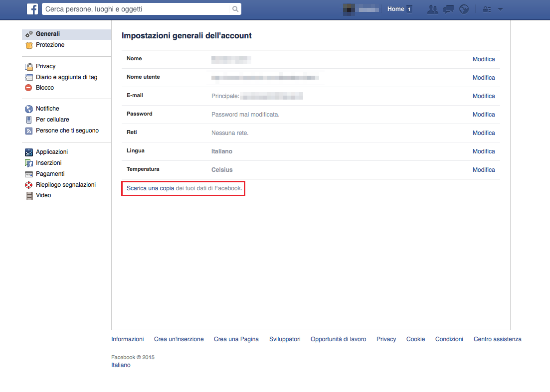Click Modifica for Temperatura
The height and width of the screenshot is (392, 550).
(484, 170)
